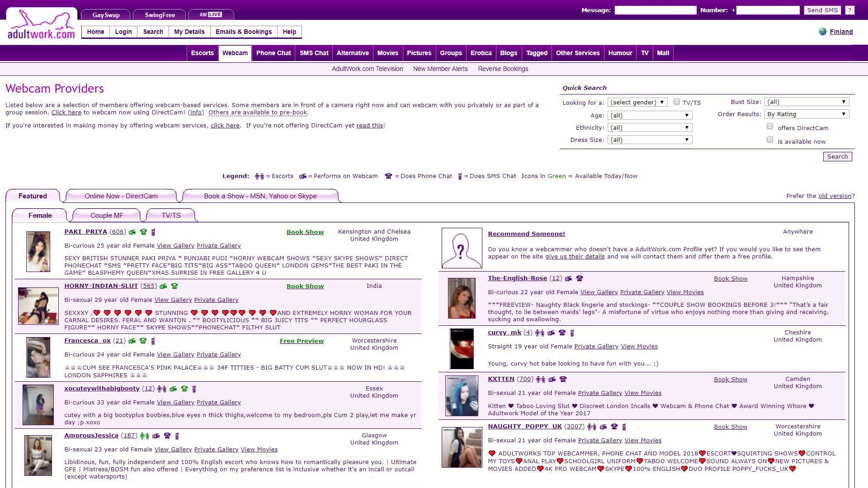Check the is available now option

[x=769, y=140]
